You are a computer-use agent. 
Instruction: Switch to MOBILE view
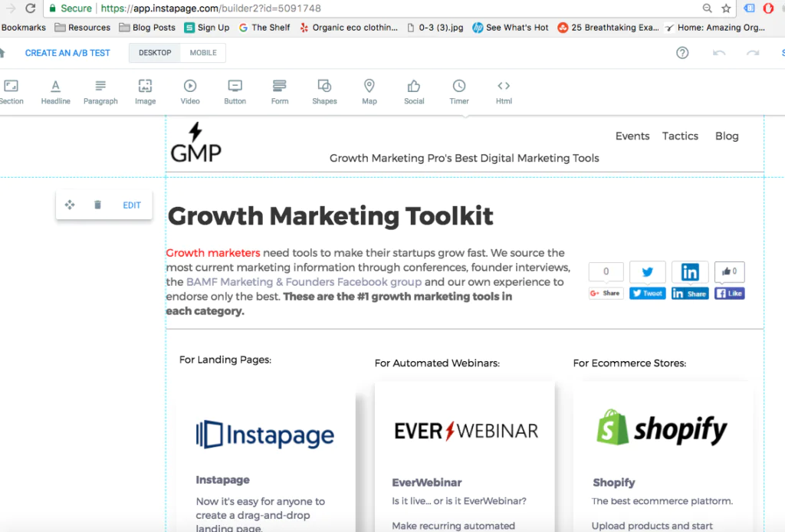point(203,53)
